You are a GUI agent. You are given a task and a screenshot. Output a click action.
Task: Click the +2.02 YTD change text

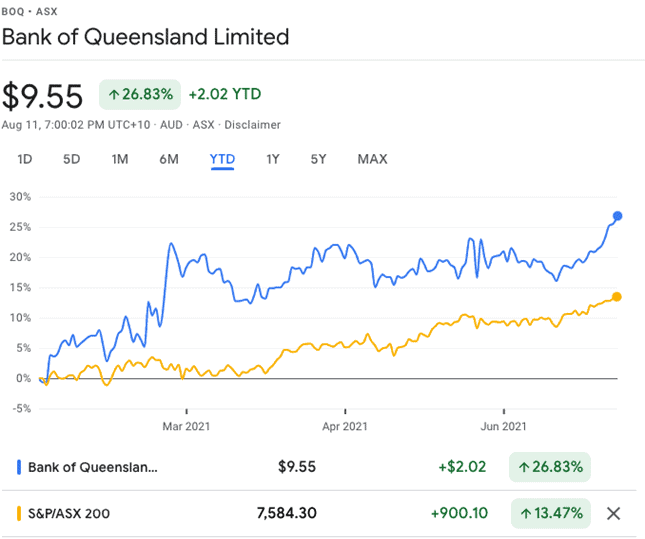[225, 94]
